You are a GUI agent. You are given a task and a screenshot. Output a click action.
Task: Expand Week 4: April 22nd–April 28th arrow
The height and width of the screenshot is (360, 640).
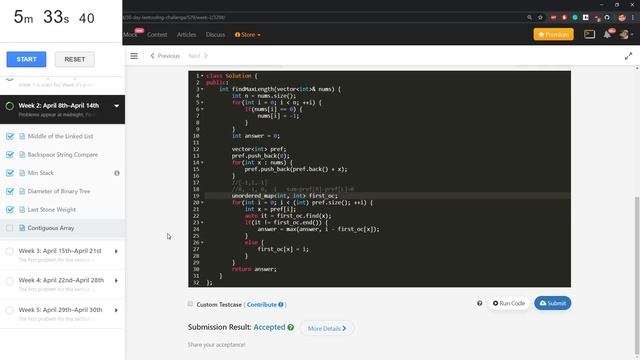[116, 281]
